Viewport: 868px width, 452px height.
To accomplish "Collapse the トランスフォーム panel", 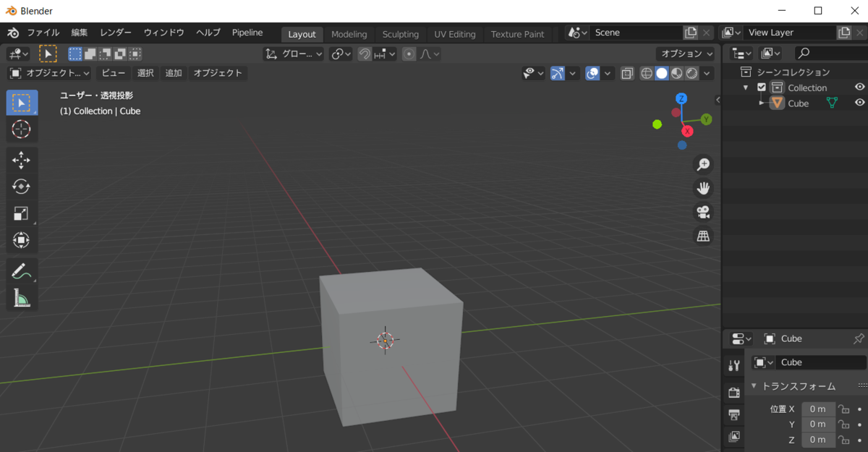I will coord(752,385).
